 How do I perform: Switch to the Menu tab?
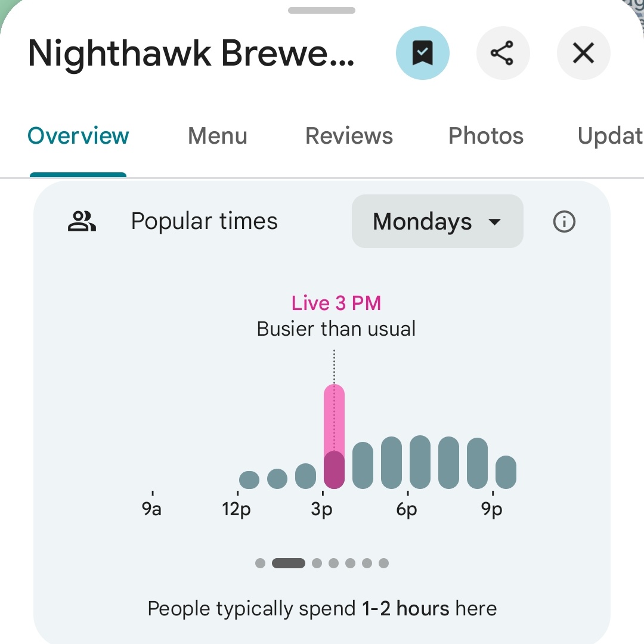(x=217, y=136)
